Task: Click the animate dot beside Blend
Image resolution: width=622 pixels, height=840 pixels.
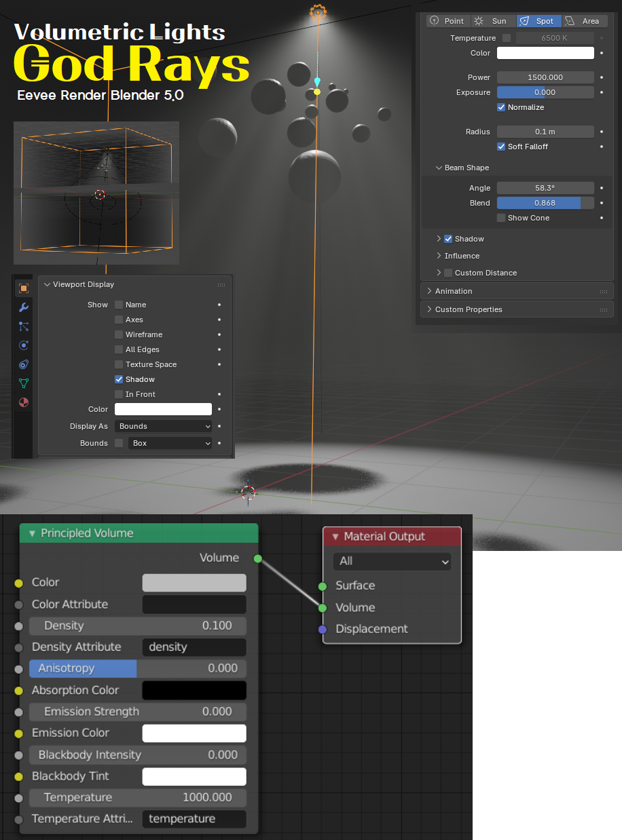Action: [x=602, y=203]
